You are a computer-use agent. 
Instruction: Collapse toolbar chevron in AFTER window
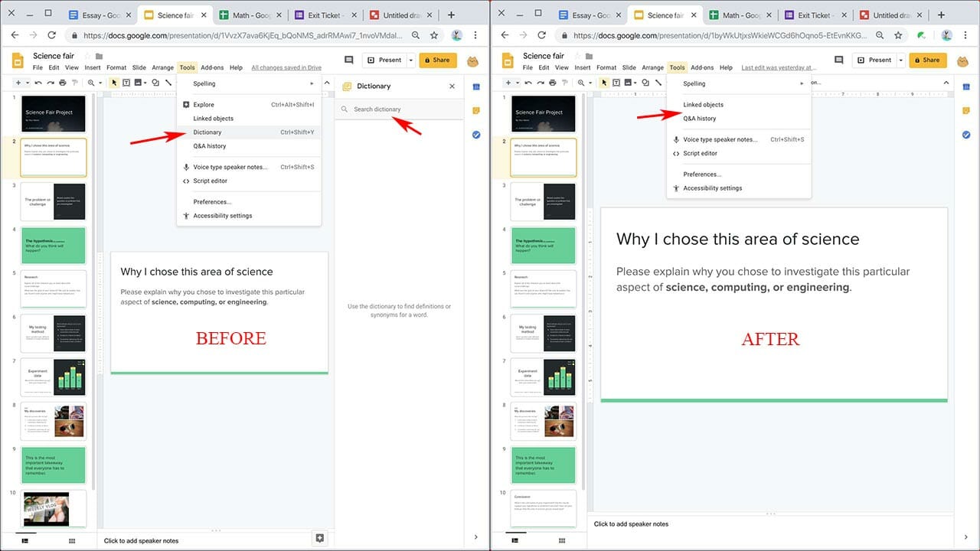(946, 83)
